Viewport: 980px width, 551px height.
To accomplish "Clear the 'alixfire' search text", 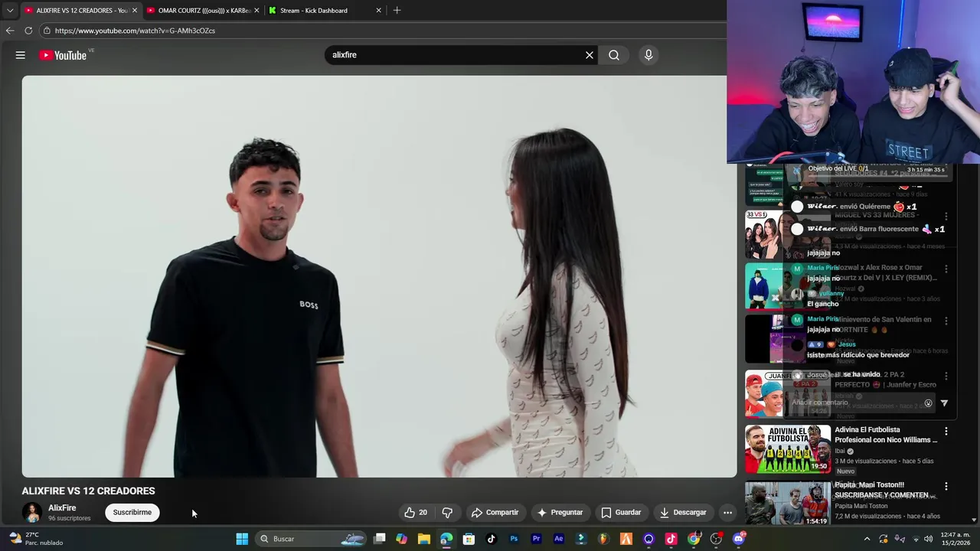I will click(x=590, y=55).
